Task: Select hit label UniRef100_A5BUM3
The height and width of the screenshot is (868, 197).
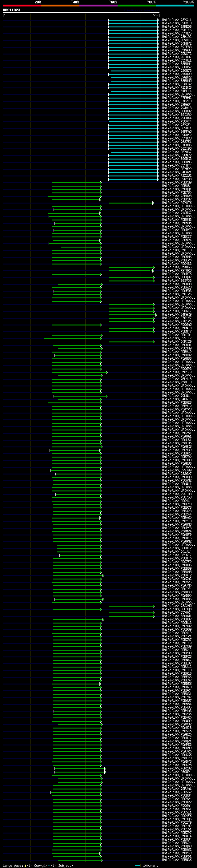Action: [177, 220]
